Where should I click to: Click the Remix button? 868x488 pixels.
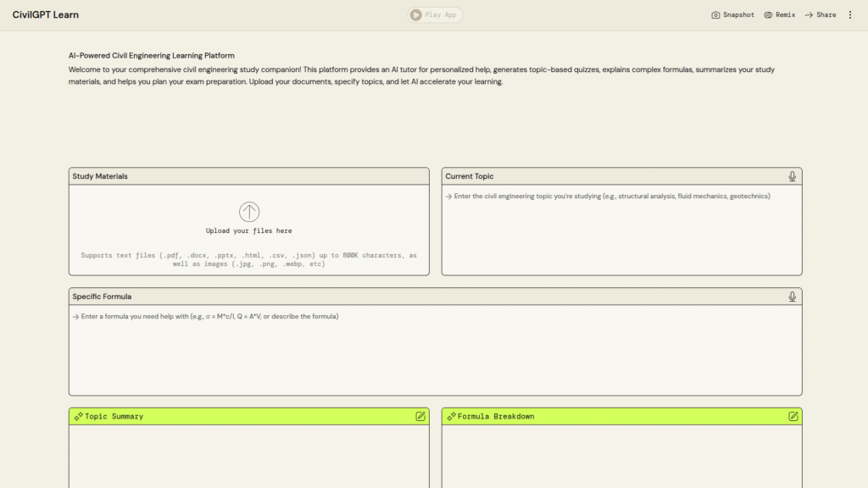pos(779,14)
